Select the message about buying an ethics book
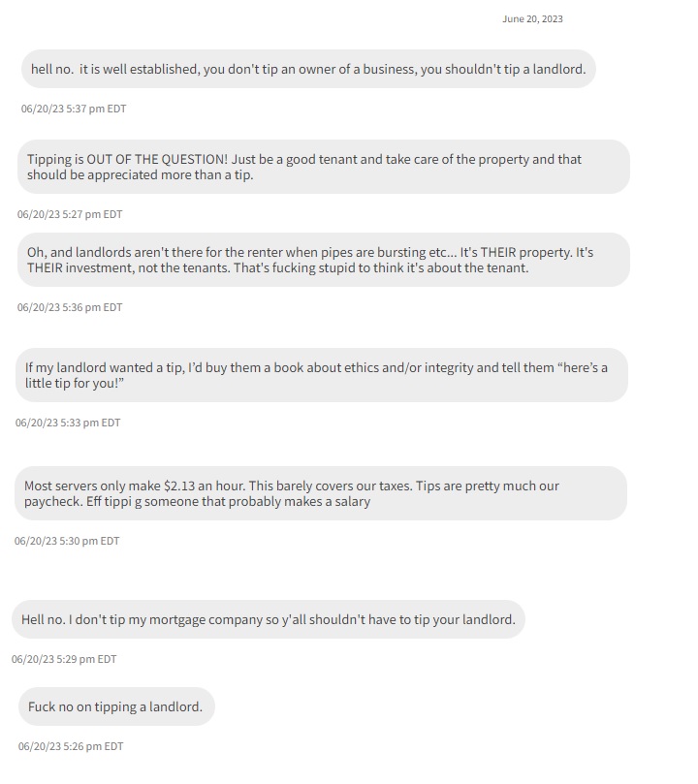The width and height of the screenshot is (698, 784). tap(323, 375)
